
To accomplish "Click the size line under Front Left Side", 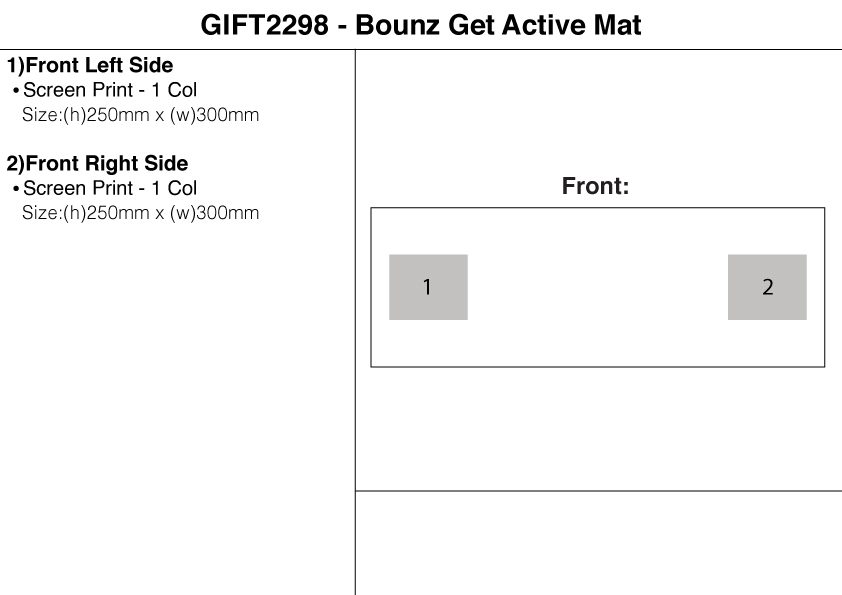I will tap(140, 115).
